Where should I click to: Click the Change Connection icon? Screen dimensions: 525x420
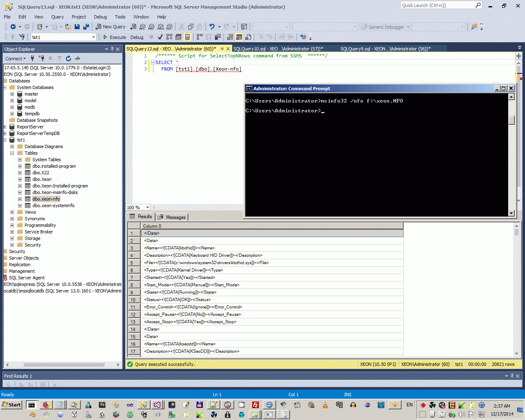[22, 37]
